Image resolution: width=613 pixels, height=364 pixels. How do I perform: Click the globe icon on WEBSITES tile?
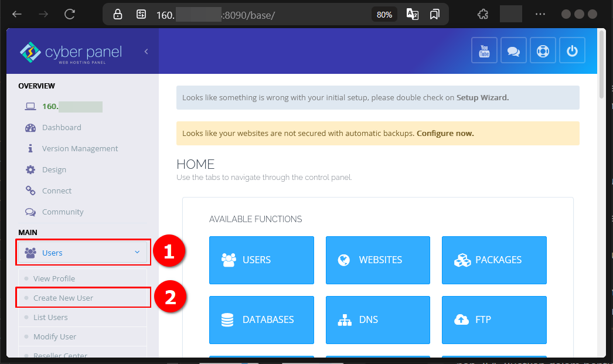pyautogui.click(x=343, y=260)
